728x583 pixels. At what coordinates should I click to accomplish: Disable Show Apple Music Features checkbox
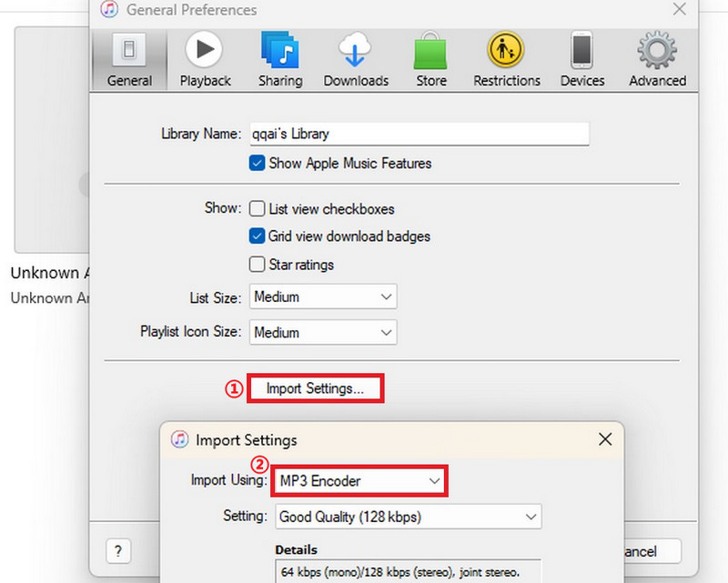(x=257, y=164)
